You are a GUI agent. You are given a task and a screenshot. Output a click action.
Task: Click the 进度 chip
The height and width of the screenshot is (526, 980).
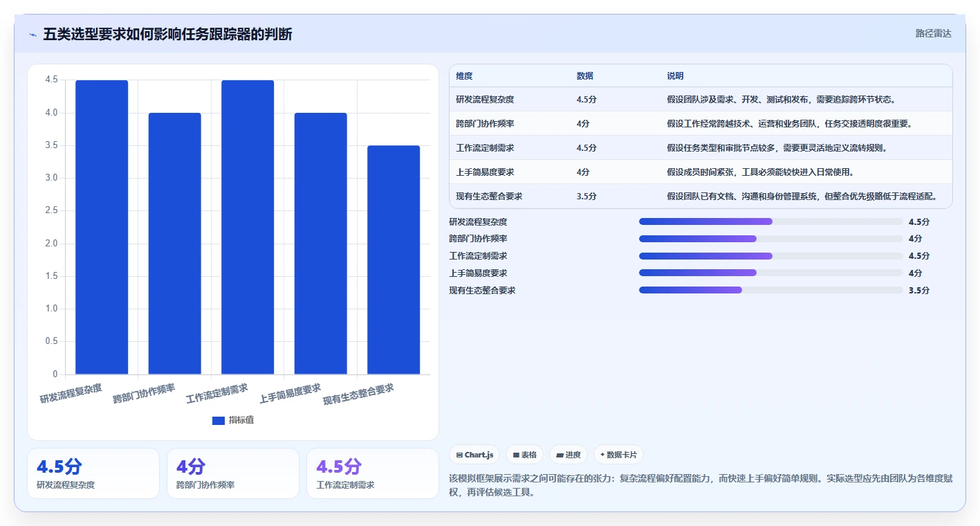click(x=568, y=455)
